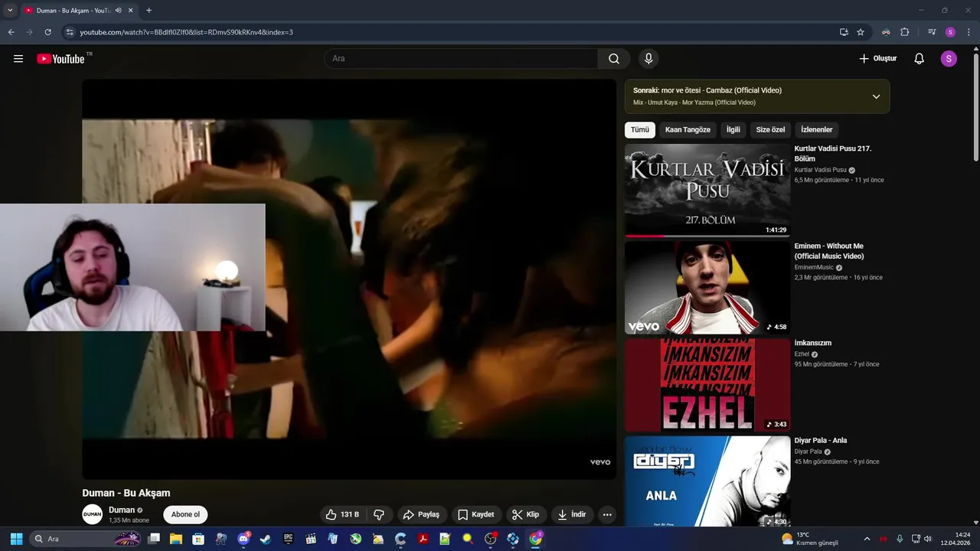Image resolution: width=980 pixels, height=551 pixels.
Task: Open the EminemMusic channel name
Action: (814, 267)
